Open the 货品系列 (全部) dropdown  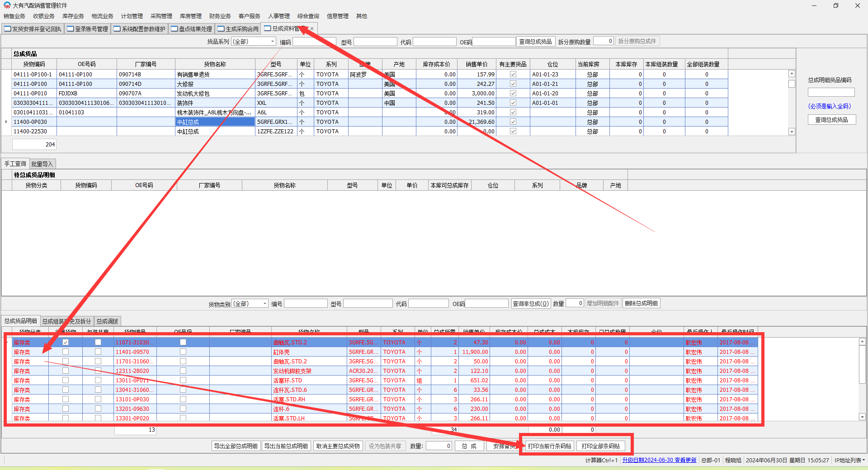point(273,42)
